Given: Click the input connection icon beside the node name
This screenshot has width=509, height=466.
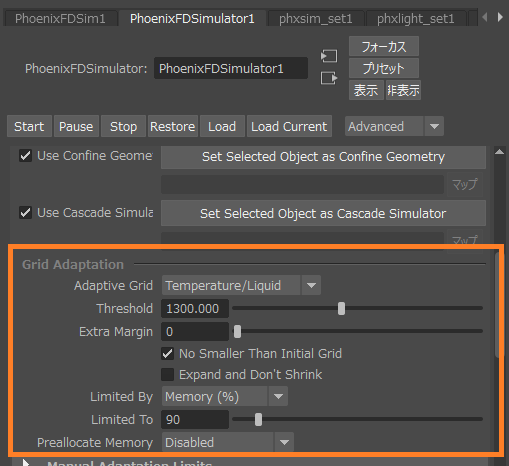Looking at the screenshot, I should 329,56.
